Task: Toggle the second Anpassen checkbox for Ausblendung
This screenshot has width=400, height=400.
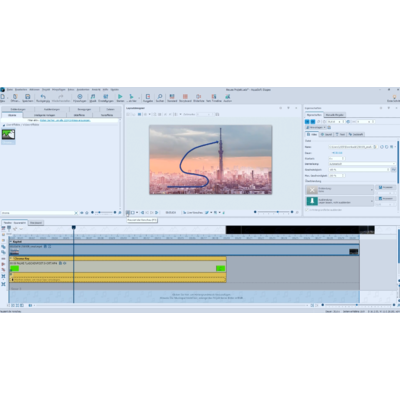Action: tap(380, 198)
